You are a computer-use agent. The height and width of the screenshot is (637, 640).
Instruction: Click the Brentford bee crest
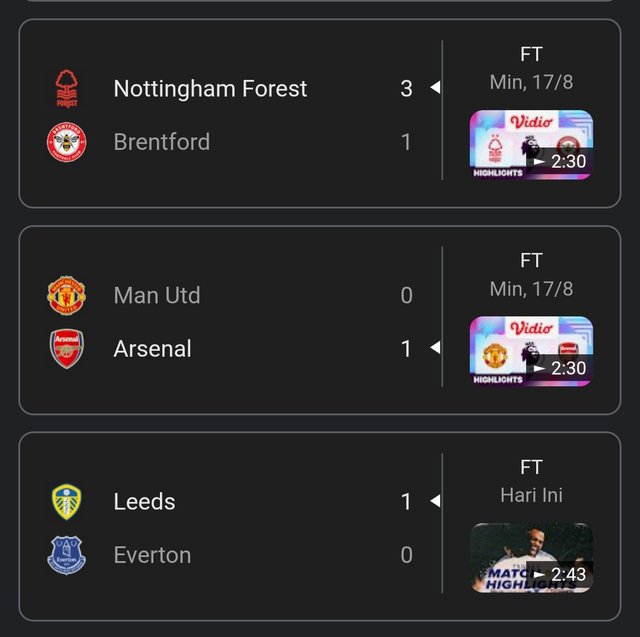coord(67,142)
